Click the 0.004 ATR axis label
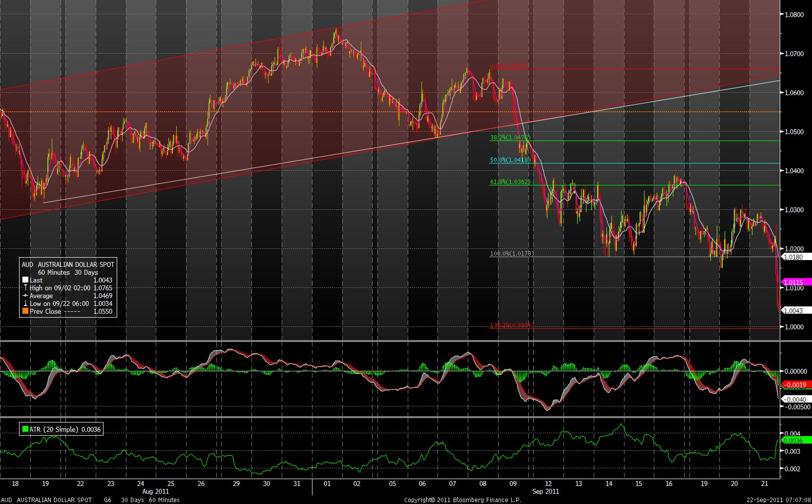Viewport: 812px width, 504px height. (791, 434)
